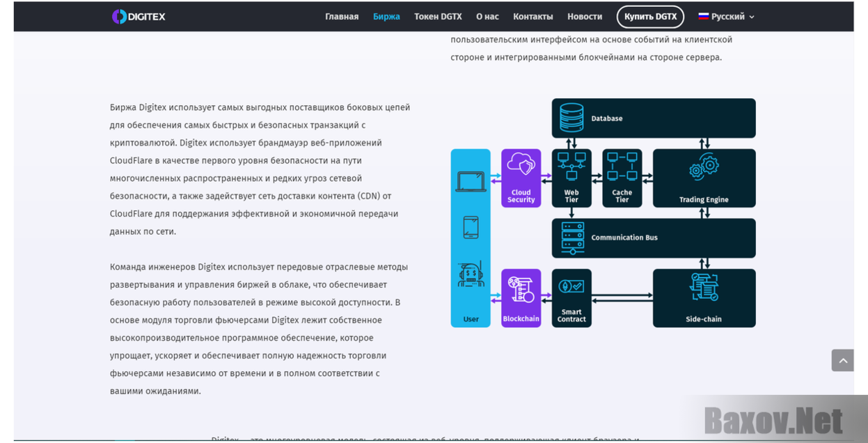Click the laptop icon in User column
Screen dimensions: 868x443
point(471,181)
